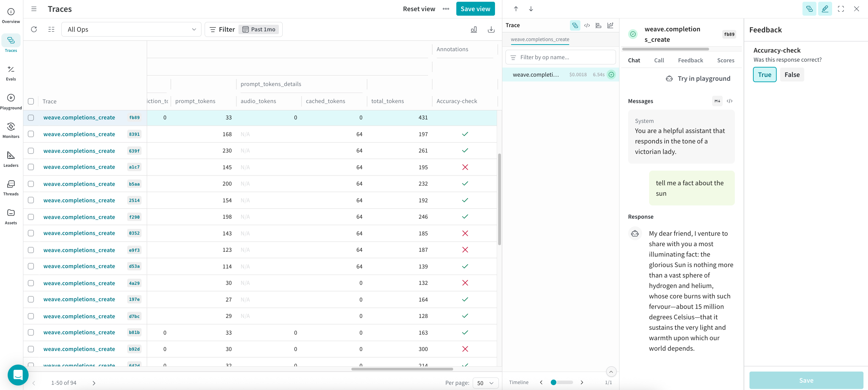Go to previous trace with up arrow

(516, 9)
